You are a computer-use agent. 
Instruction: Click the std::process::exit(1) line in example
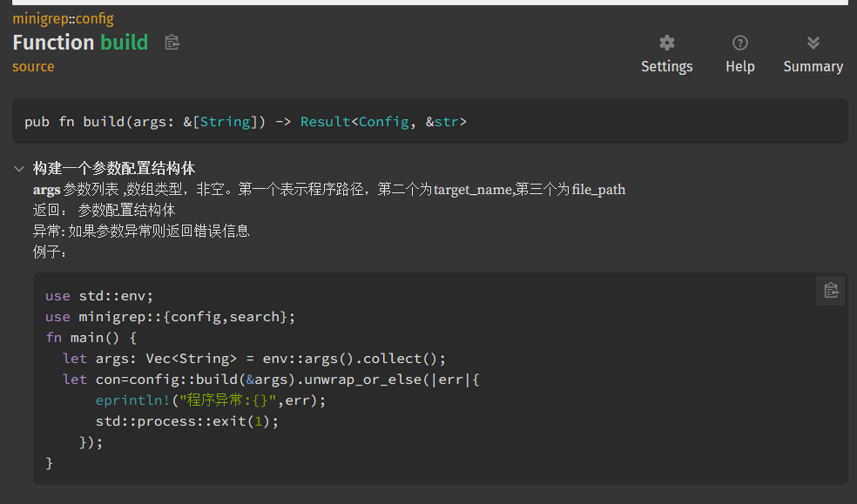(x=186, y=421)
